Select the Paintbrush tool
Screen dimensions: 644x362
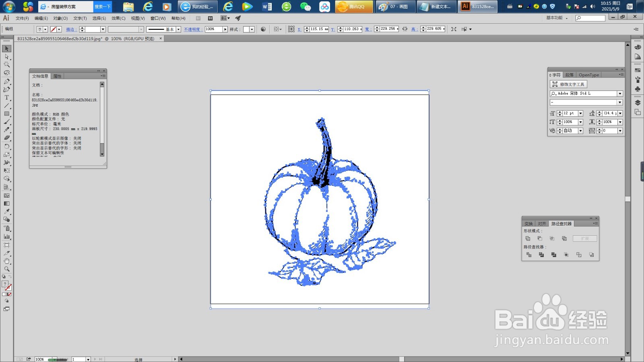[6, 122]
